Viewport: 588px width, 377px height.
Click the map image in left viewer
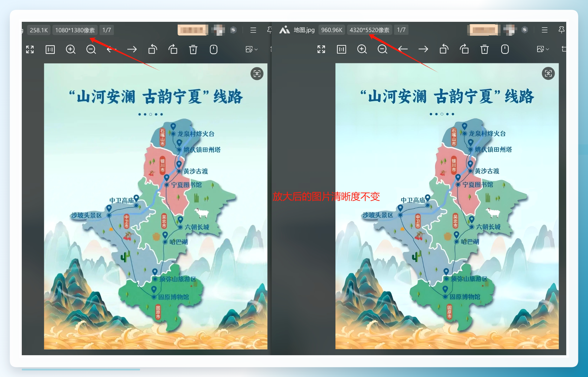point(155,206)
